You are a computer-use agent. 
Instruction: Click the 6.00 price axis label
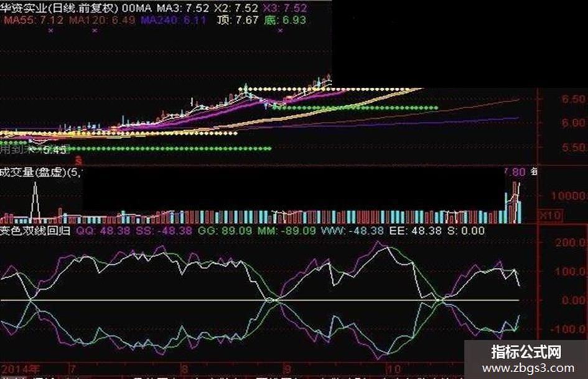pyautogui.click(x=572, y=123)
